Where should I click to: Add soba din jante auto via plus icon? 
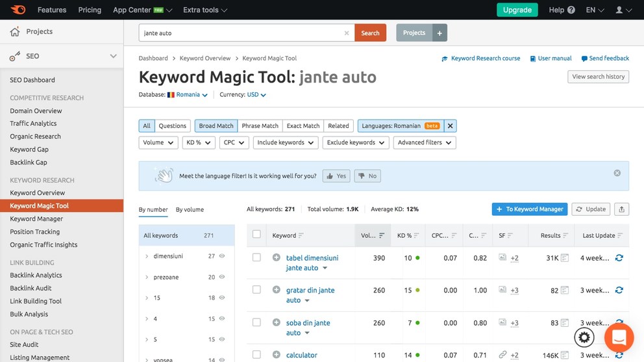click(277, 322)
